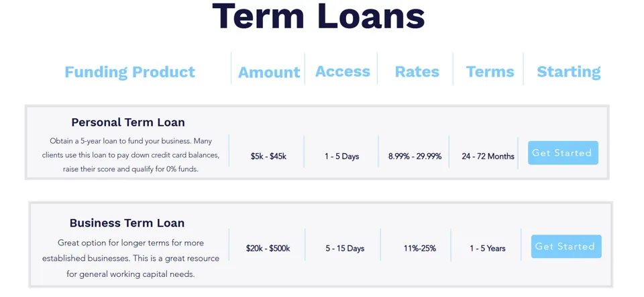Click the Access column header
The image size is (644, 297).
click(342, 71)
